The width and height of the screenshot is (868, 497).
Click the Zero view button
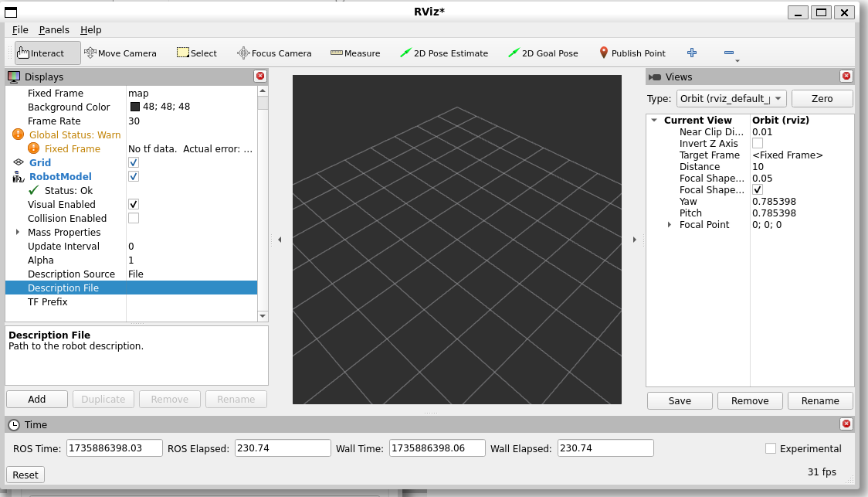[822, 99]
